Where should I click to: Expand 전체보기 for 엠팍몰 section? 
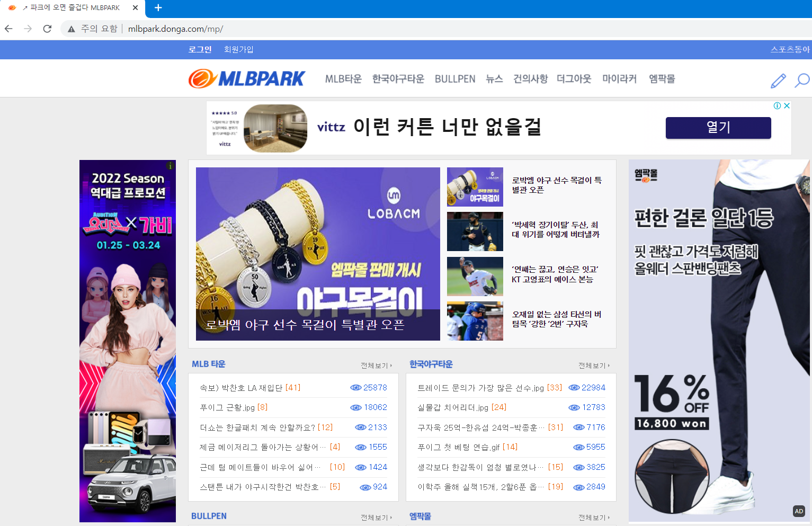(594, 518)
